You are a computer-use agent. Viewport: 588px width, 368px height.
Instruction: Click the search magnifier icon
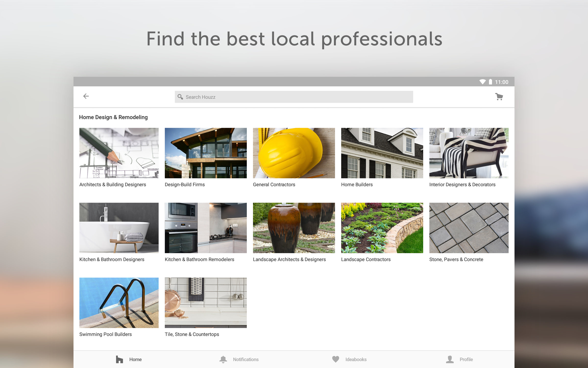coord(180,97)
